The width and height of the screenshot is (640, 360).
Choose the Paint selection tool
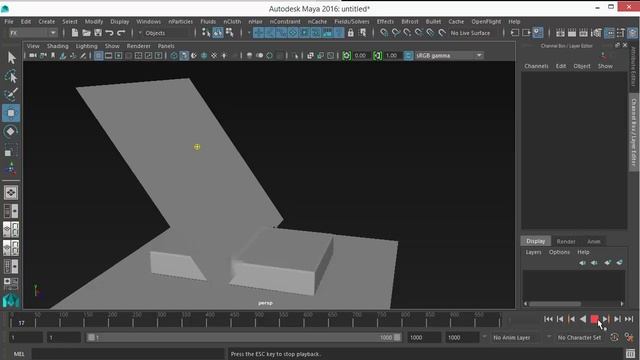click(11, 94)
